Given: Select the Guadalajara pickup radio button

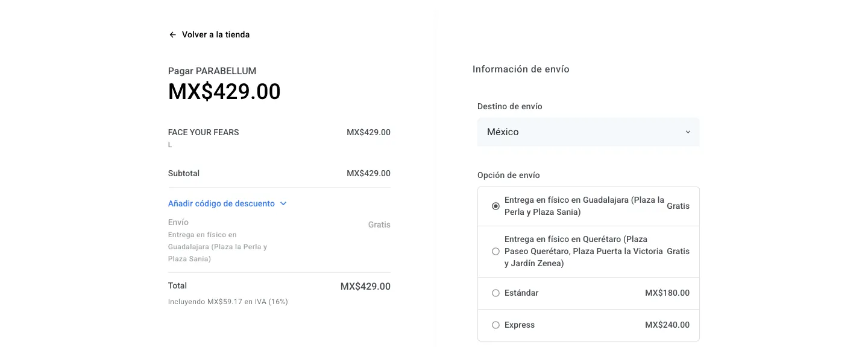Looking at the screenshot, I should [x=495, y=206].
